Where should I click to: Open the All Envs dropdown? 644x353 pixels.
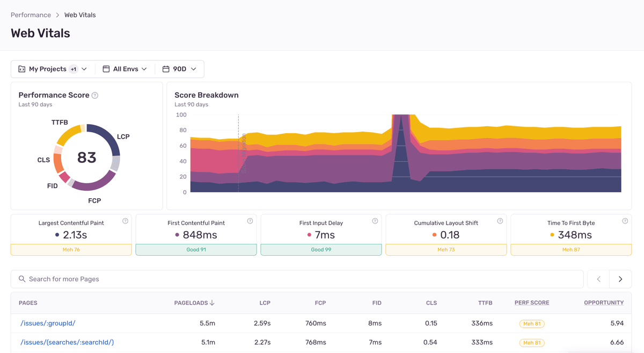[x=127, y=69]
